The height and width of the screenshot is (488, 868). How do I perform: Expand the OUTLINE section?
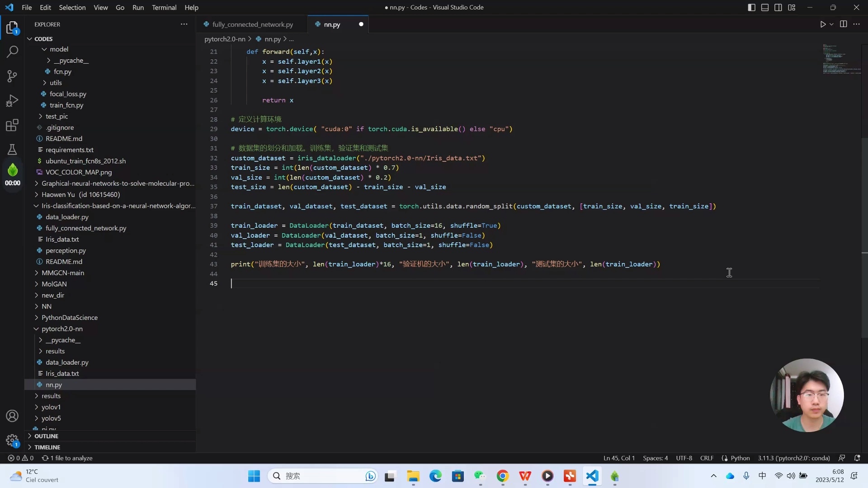(46, 436)
